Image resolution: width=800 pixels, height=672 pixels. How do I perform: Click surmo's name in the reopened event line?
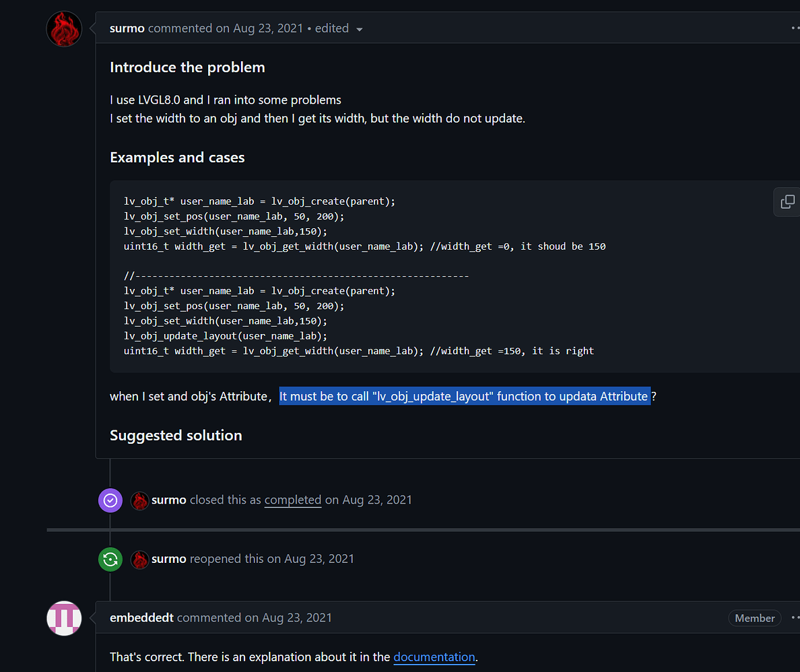click(169, 559)
